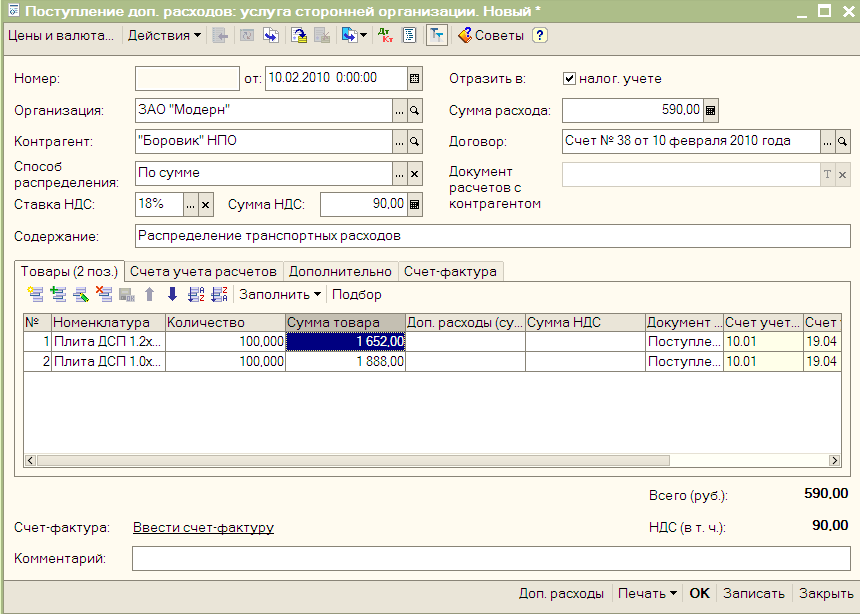Click the grayed unpost document icon
The height and width of the screenshot is (614, 860).
322,36
